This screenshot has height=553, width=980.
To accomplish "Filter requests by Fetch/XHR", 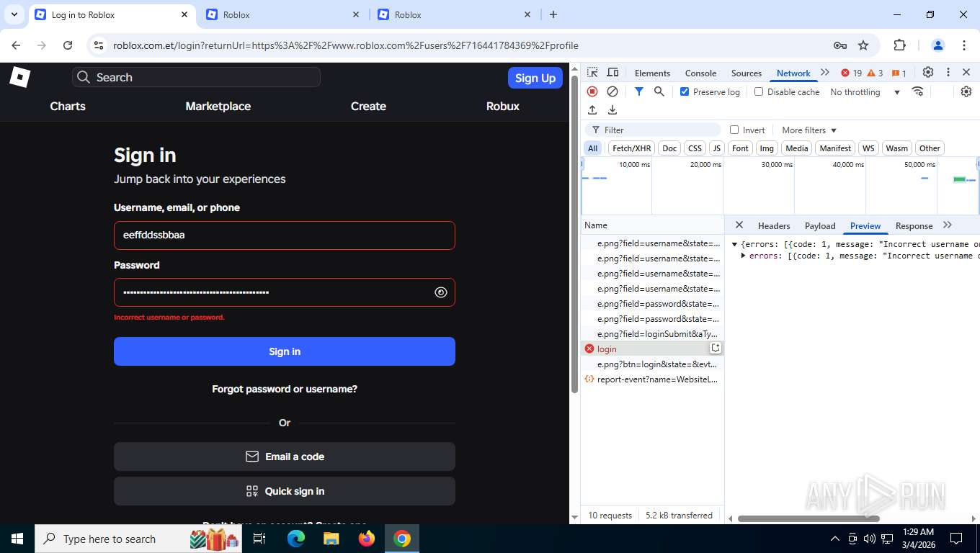I will (631, 148).
